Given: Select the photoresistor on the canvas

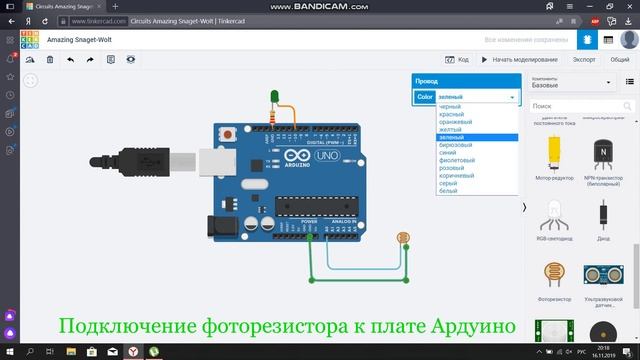Looking at the screenshot, I should pyautogui.click(x=403, y=237).
